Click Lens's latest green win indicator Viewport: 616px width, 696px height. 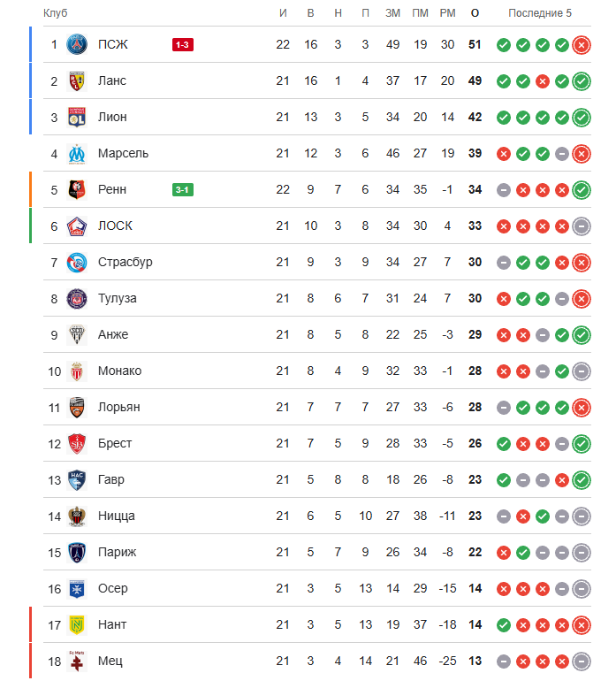tap(582, 81)
